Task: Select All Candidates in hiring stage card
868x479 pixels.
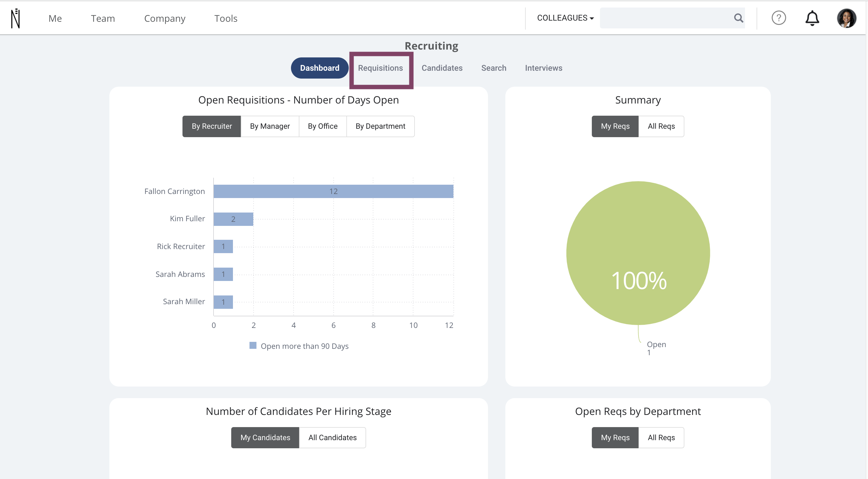Action: (332, 438)
